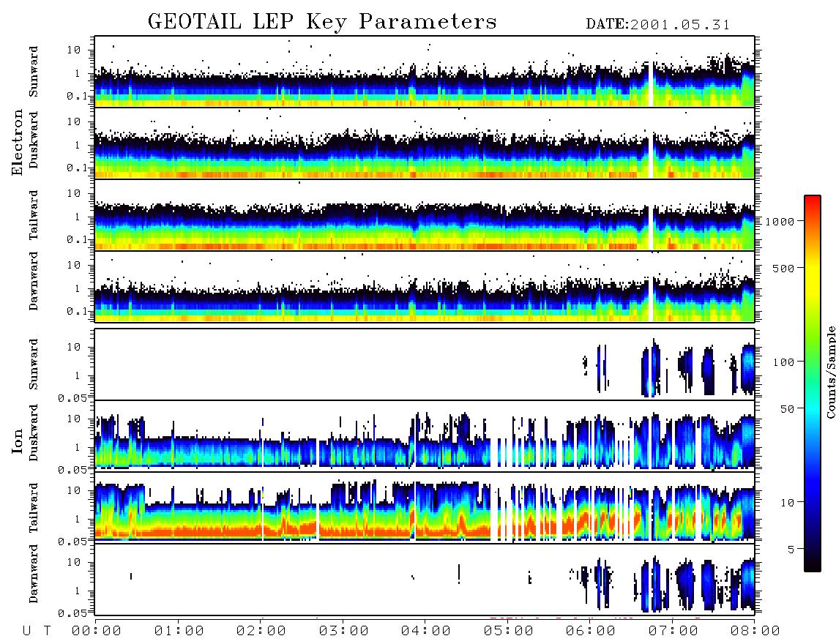Image resolution: width=836 pixels, height=644 pixels.
Task: Click the 'DATE:2001.05.31' label
Action: (657, 25)
